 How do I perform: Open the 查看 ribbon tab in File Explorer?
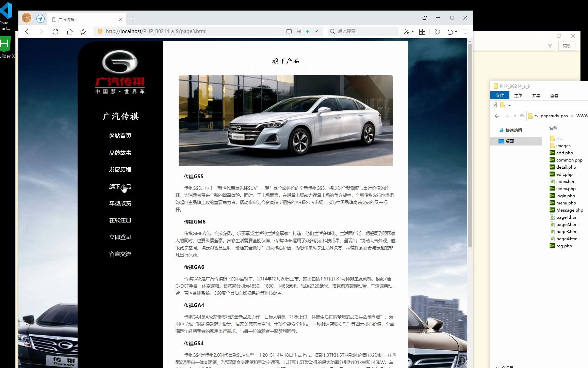(554, 95)
